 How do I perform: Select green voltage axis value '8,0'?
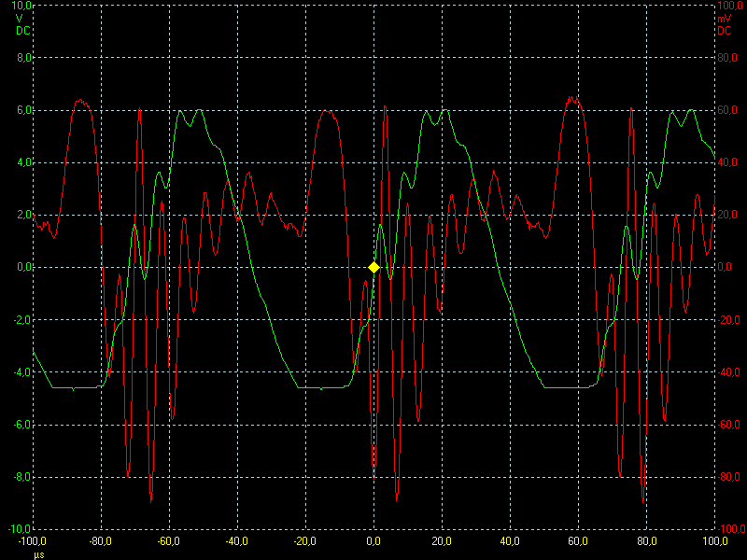pyautogui.click(x=23, y=58)
